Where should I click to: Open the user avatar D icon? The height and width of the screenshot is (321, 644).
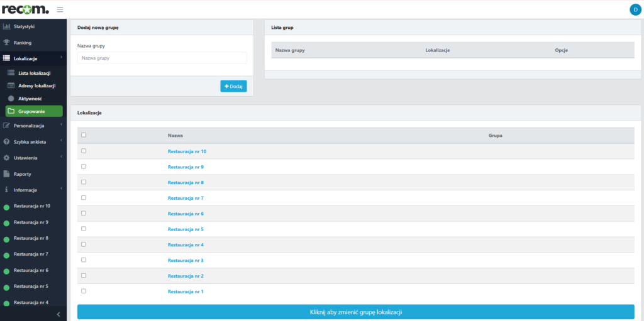634,9
